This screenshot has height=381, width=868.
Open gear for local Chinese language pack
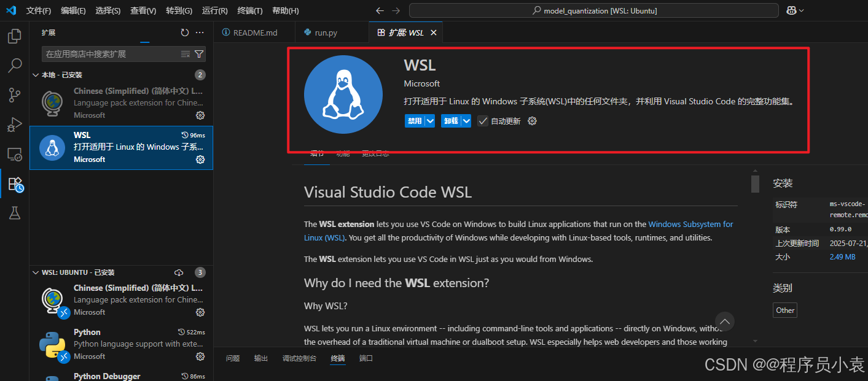200,115
